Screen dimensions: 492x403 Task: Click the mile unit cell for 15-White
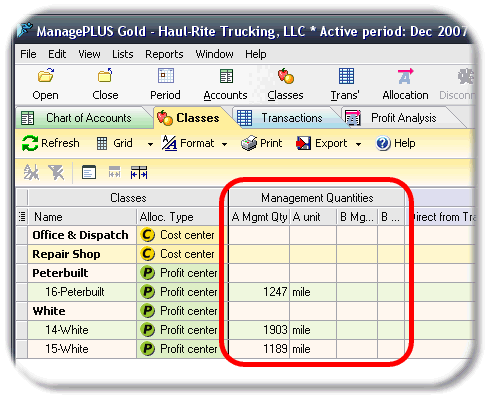point(313,349)
